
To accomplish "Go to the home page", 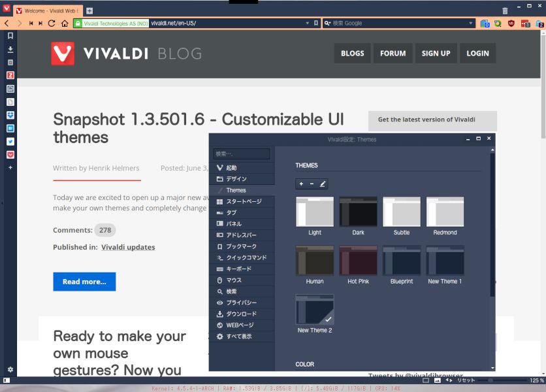I will pos(65,24).
